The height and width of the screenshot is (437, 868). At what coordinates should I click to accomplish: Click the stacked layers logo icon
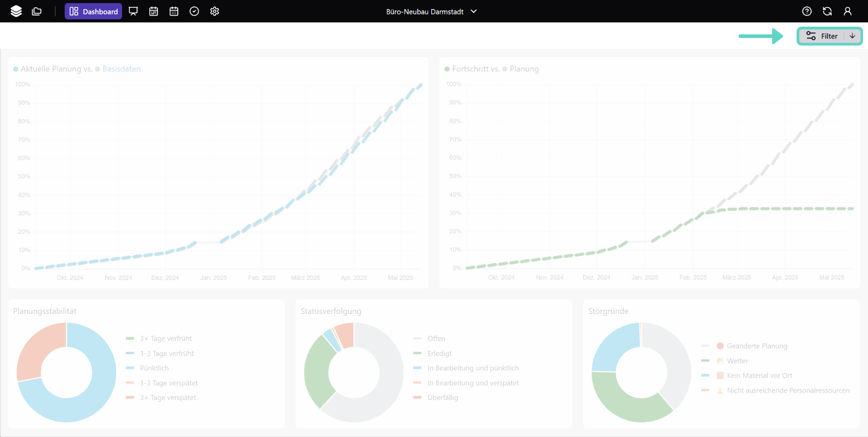click(x=16, y=11)
